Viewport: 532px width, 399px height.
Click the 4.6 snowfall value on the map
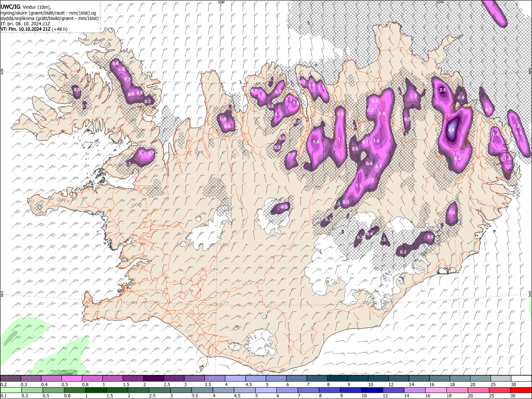point(452,130)
